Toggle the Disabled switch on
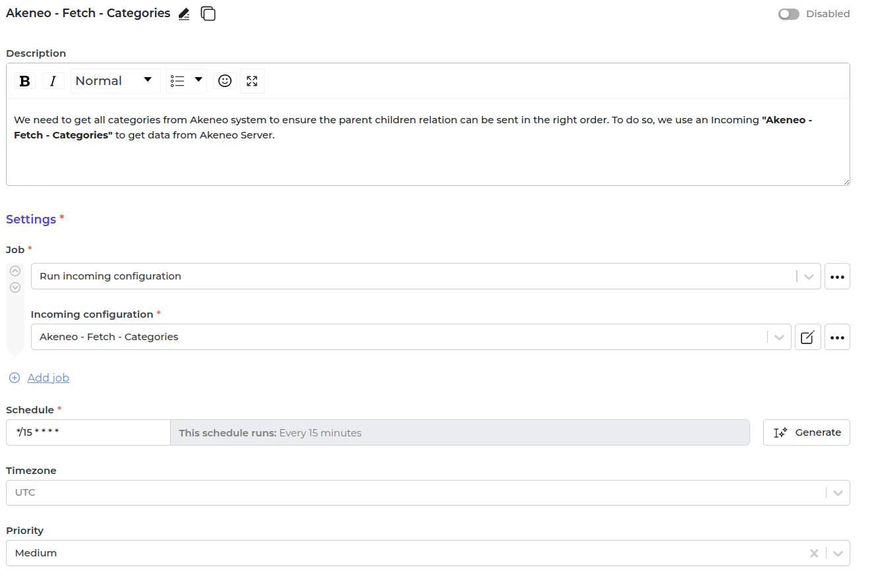 (788, 14)
